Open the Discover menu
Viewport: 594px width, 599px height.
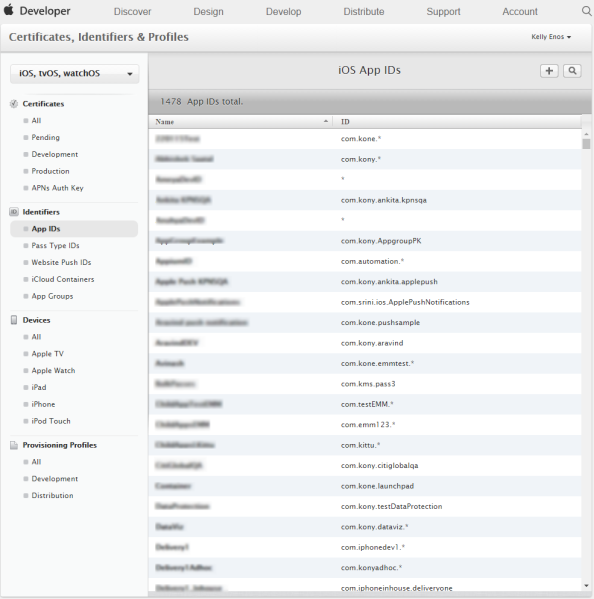[132, 11]
